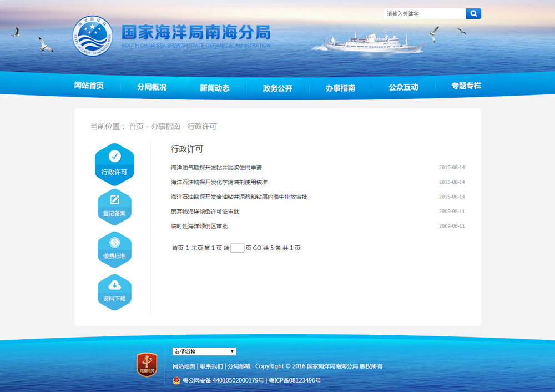The width and height of the screenshot is (555, 392).
Task: Open the 网站首页 navigation menu item
Action: 89,86
